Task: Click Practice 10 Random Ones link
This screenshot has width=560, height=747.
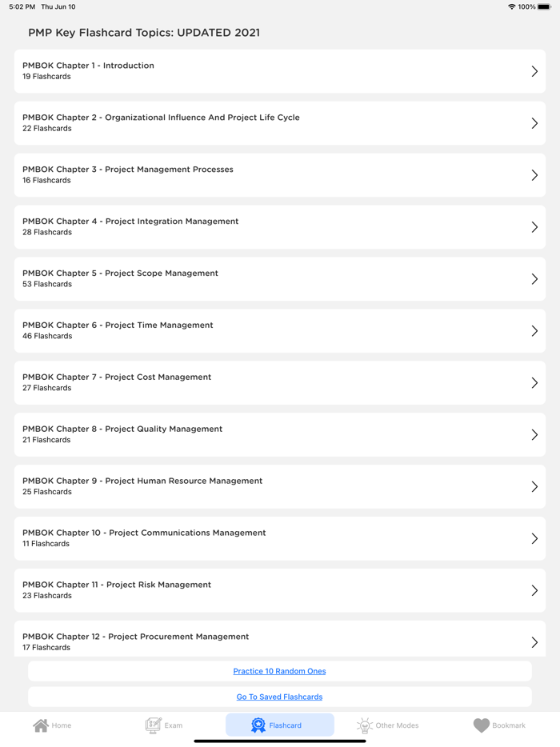Action: (x=279, y=671)
